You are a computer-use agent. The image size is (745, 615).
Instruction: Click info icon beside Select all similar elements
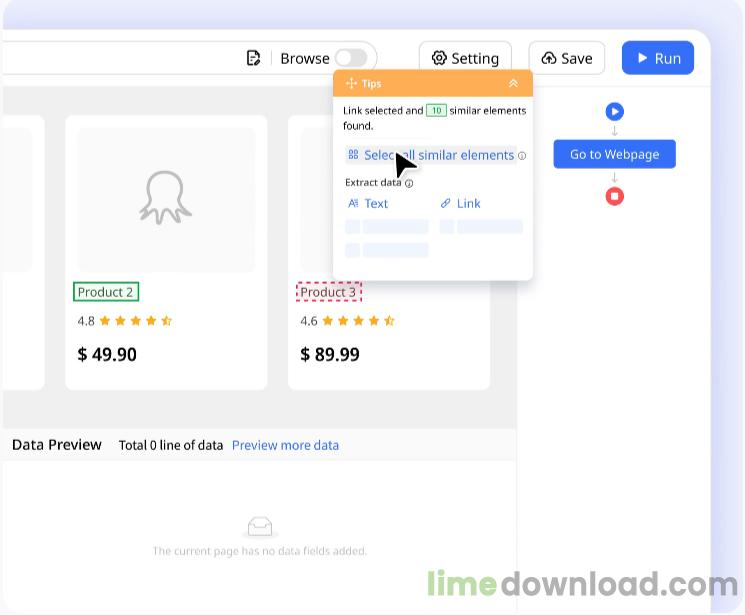click(x=522, y=156)
